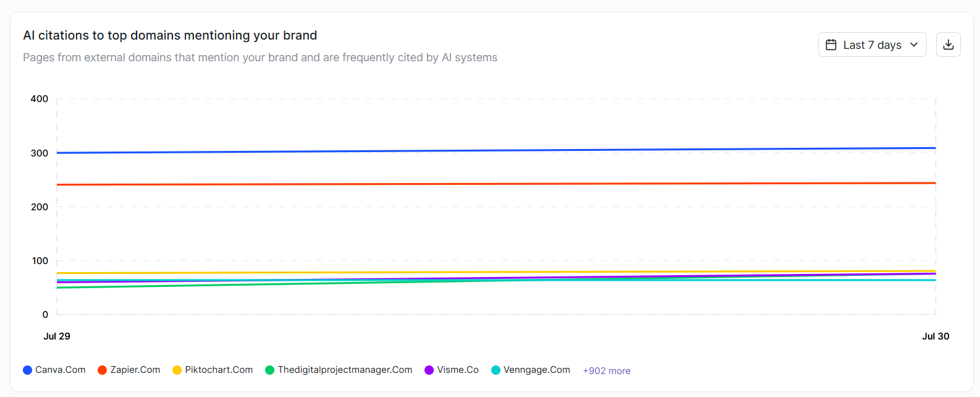Toggle the Piktochart.Com legend series
The width and height of the screenshot is (980, 397).
(x=213, y=370)
